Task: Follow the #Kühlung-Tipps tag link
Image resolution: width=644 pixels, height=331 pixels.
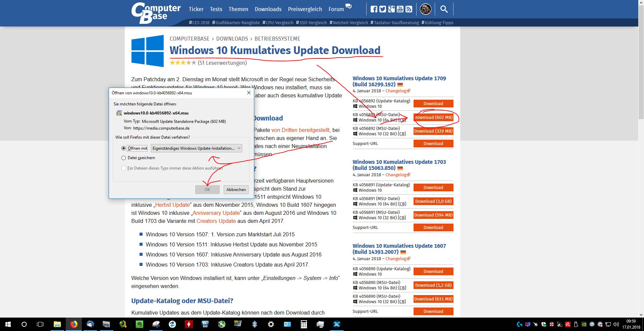Action: [437, 23]
